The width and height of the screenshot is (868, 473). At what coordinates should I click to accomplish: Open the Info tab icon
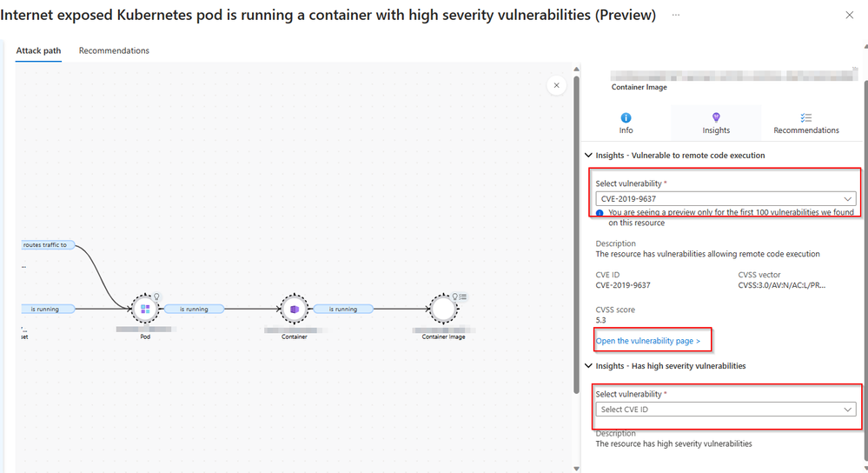[626, 117]
